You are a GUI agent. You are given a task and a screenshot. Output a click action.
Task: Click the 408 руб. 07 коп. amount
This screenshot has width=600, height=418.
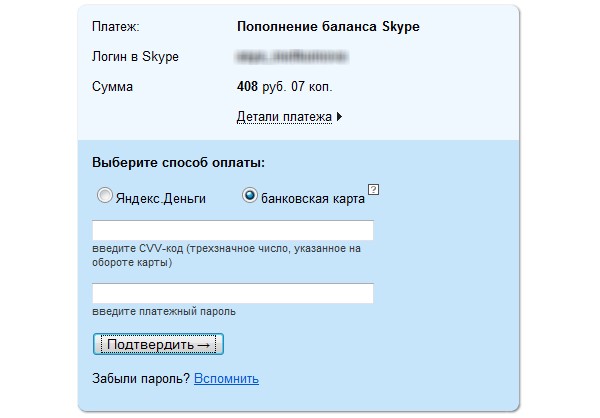(284, 87)
